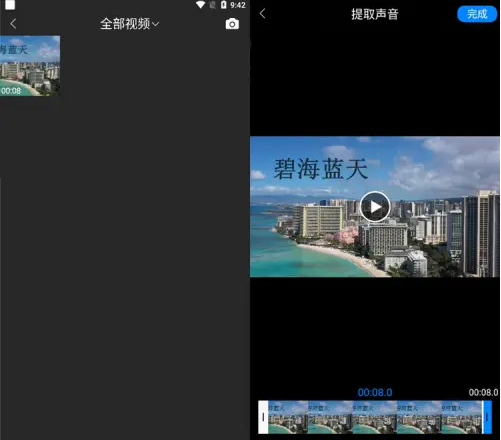
Task: Play the 碧海蓝天 video preview
Action: click(375, 207)
